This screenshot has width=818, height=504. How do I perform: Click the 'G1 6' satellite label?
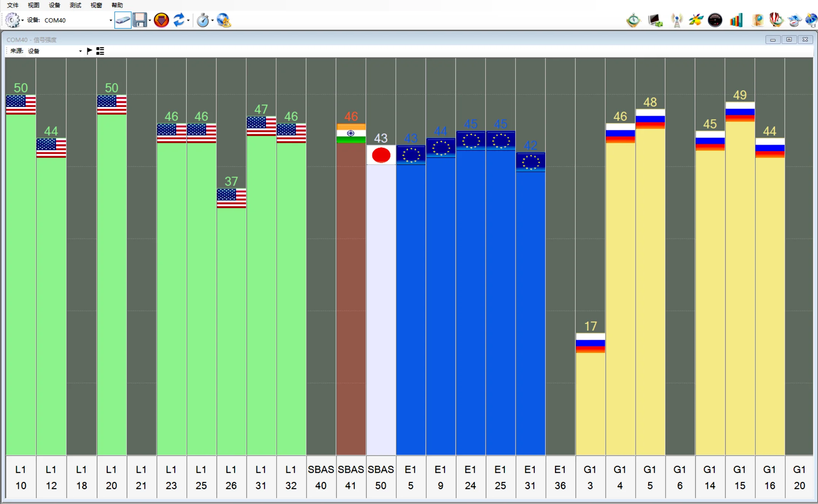click(680, 477)
